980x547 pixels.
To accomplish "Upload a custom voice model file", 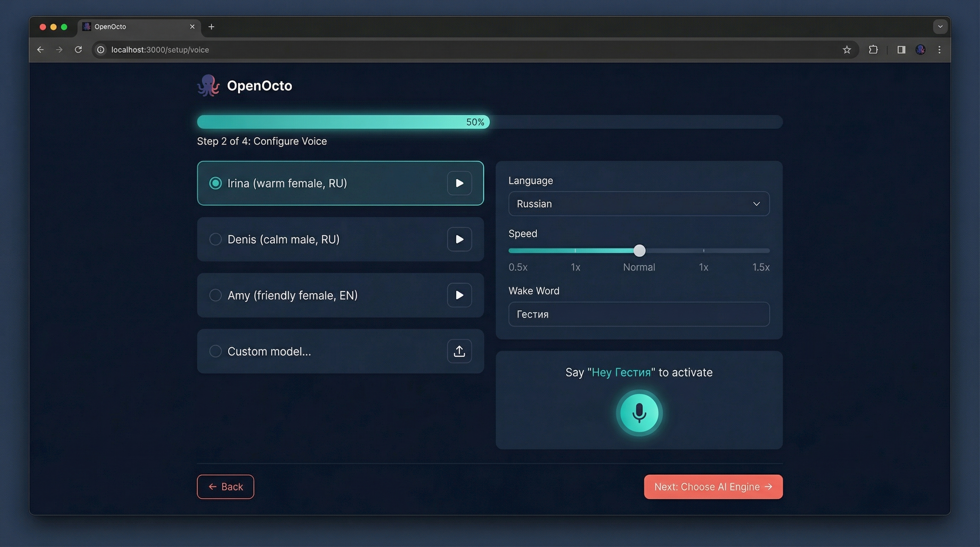I will [459, 351].
